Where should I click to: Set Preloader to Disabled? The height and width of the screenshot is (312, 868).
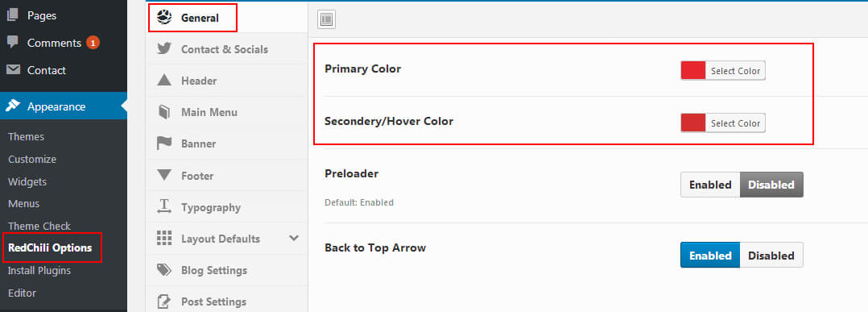pos(771,185)
